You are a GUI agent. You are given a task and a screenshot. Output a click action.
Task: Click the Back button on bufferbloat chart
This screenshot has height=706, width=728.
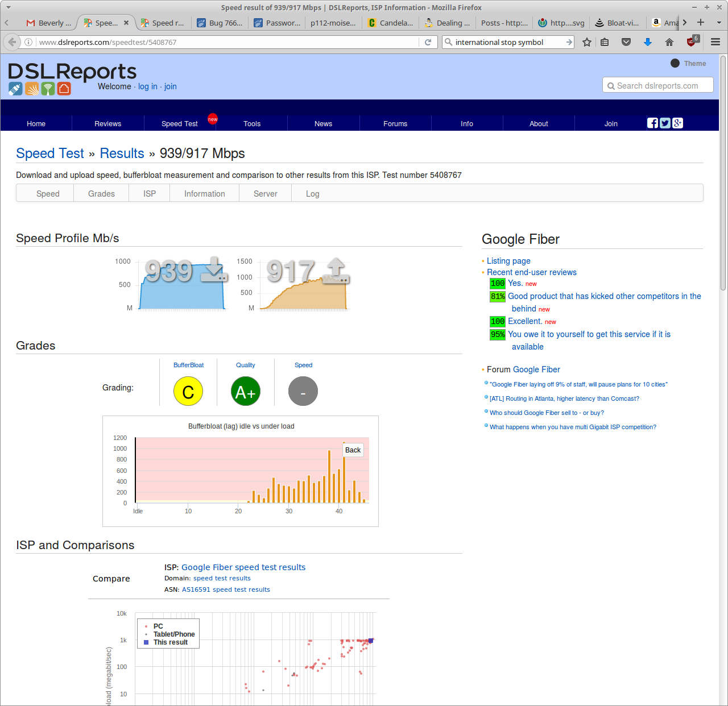click(353, 450)
